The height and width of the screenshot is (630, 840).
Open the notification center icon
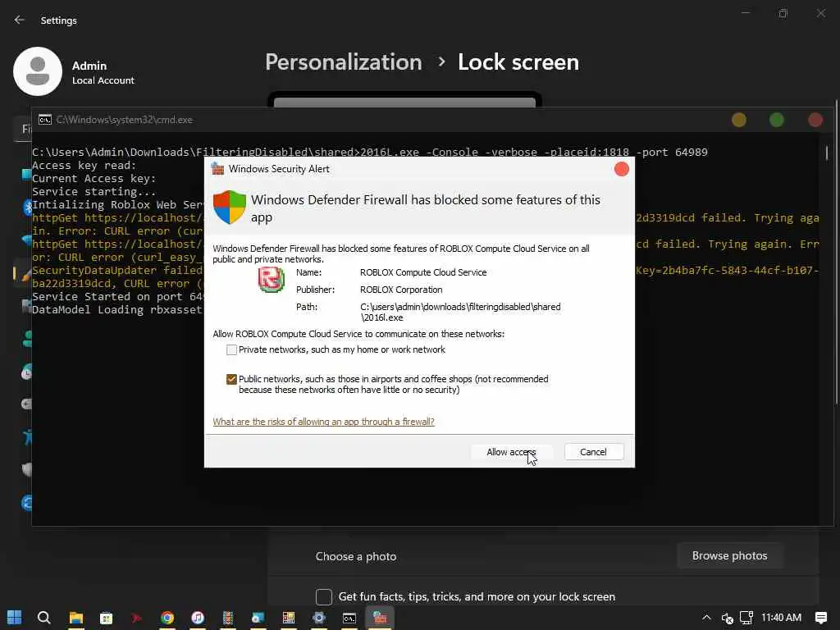coord(820,618)
